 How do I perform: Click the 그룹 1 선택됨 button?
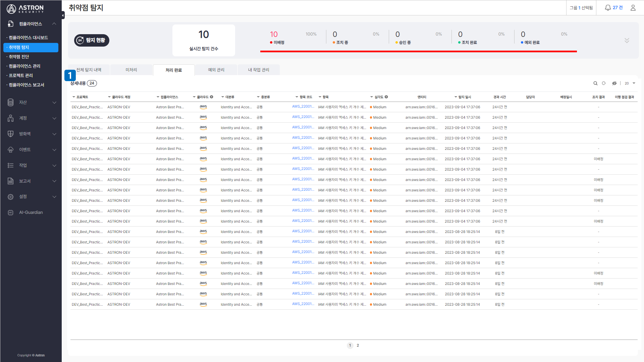pos(581,8)
